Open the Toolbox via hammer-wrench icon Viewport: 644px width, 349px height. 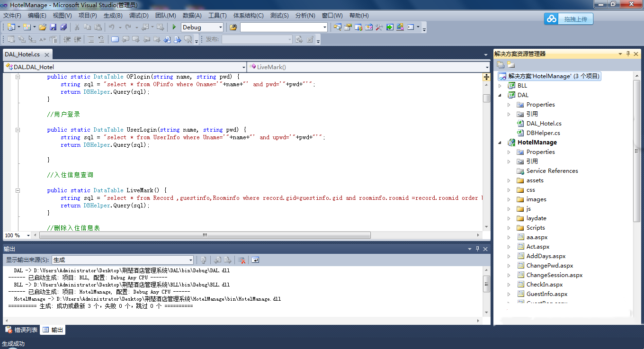(379, 27)
